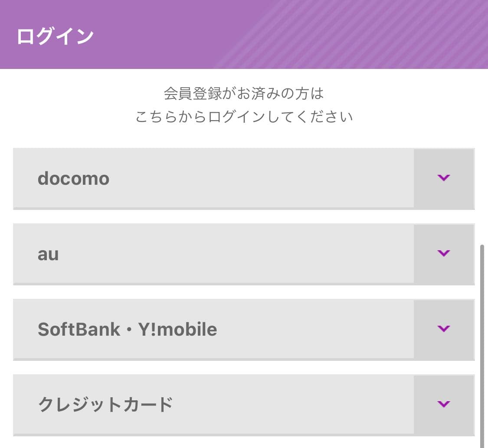Click the 会員登録がお済みの方は instruction text
Viewport: 488px width, 448px height.
244,93
